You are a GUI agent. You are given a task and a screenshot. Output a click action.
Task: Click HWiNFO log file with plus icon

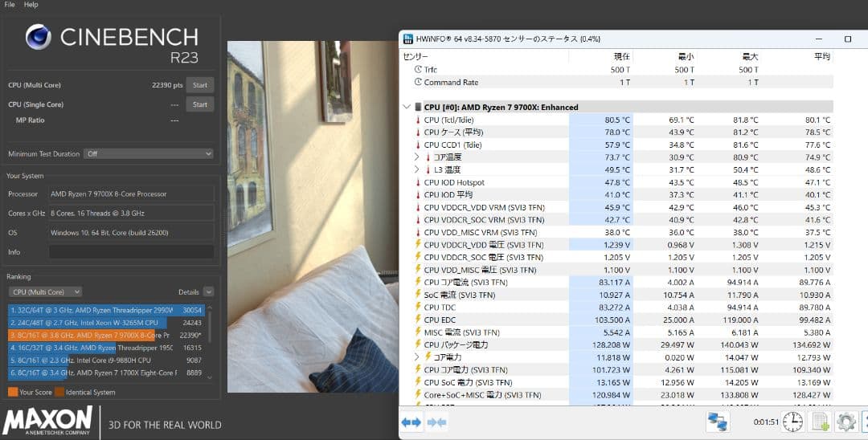coord(820,422)
